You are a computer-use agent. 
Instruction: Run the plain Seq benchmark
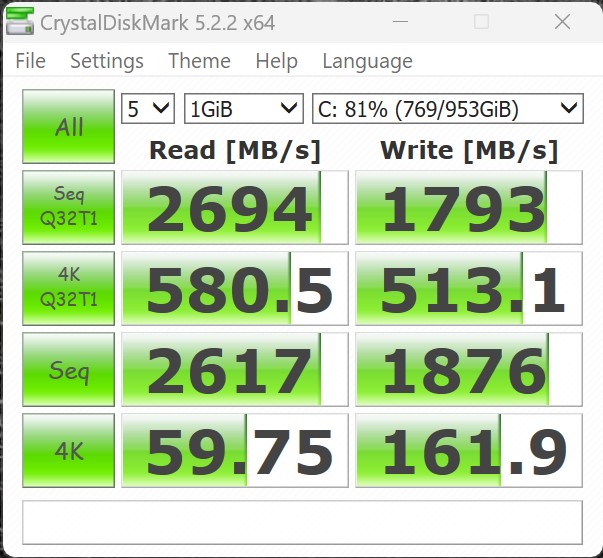[68, 369]
